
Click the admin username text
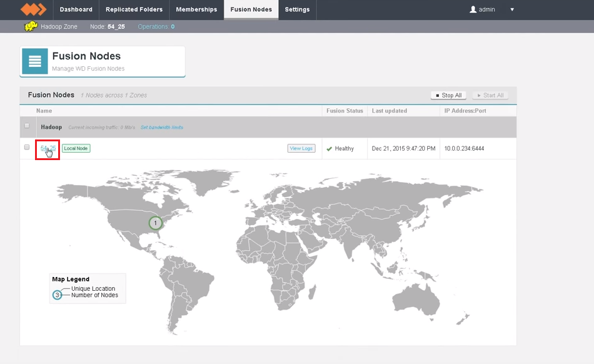[487, 9]
